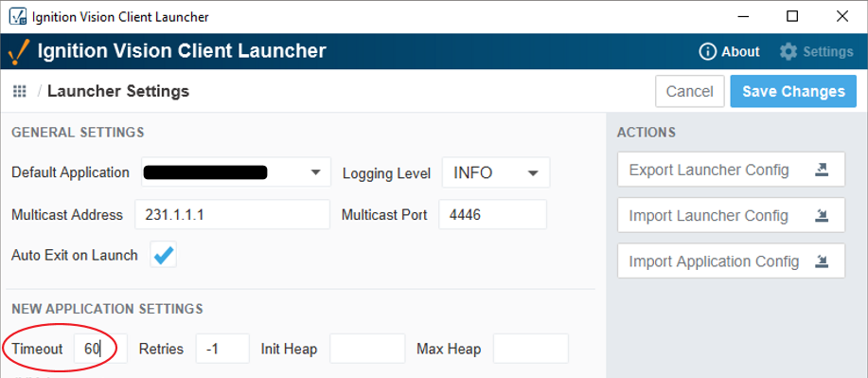Click the import icon on Import Launcher Config

pos(822,215)
